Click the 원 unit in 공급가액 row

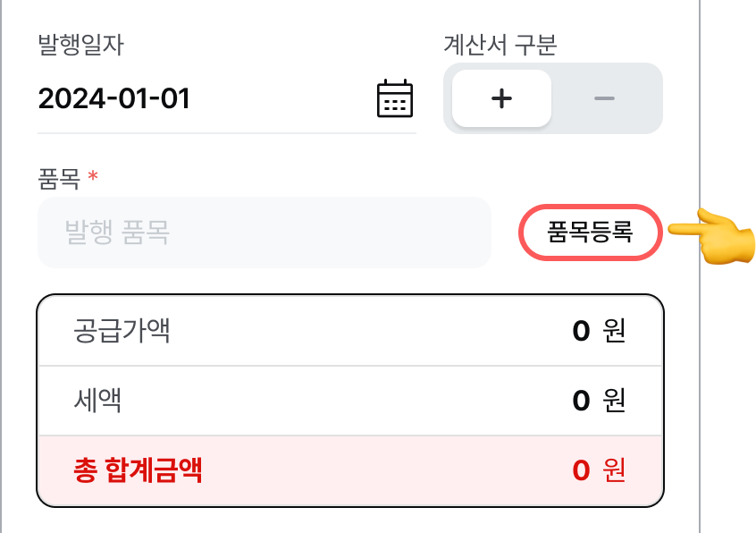tap(614, 330)
